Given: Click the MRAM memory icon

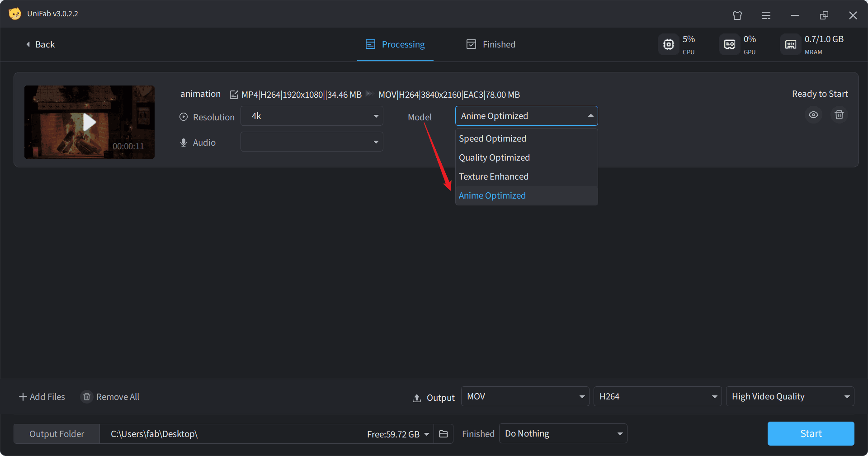Looking at the screenshot, I should (x=790, y=44).
